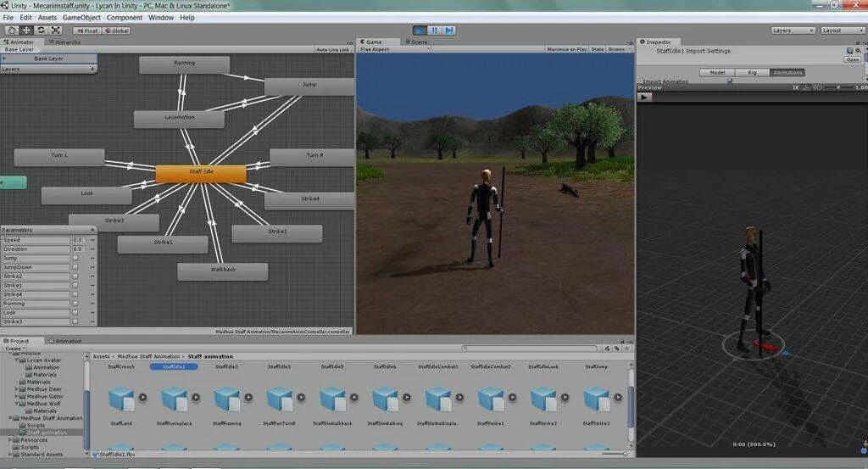Image resolution: width=868 pixels, height=469 pixels.
Task: Open the Free Aspect dropdown in Game view
Action: (x=395, y=49)
